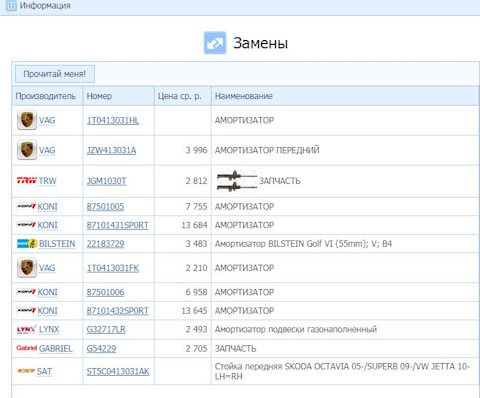Follow the KONI link in the 87501006 row
The height and width of the screenshot is (398, 480).
47,292
